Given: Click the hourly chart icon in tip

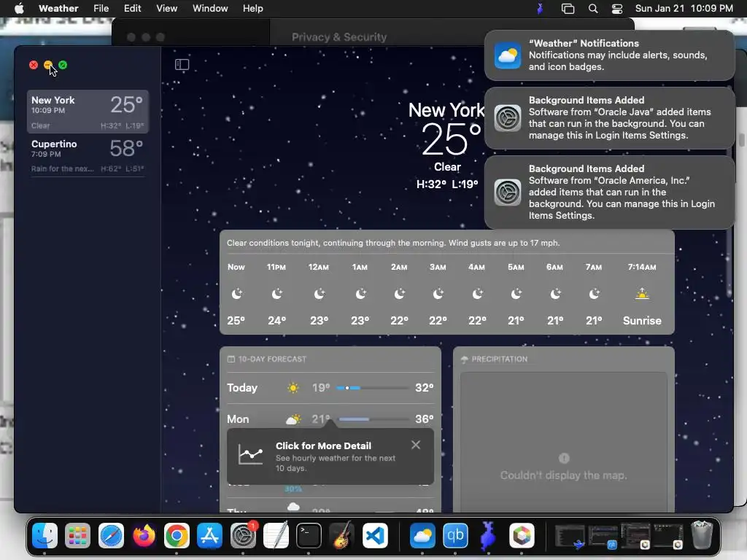Looking at the screenshot, I should coord(251,455).
